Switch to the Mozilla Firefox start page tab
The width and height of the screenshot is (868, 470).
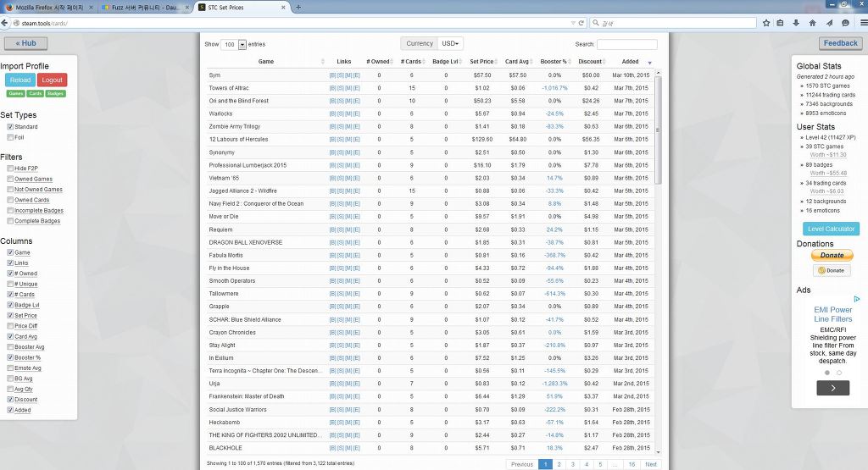pyautogui.click(x=48, y=8)
